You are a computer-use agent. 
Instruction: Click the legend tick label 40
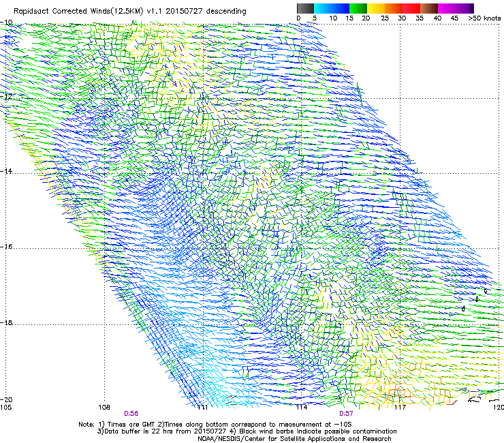pos(437,18)
